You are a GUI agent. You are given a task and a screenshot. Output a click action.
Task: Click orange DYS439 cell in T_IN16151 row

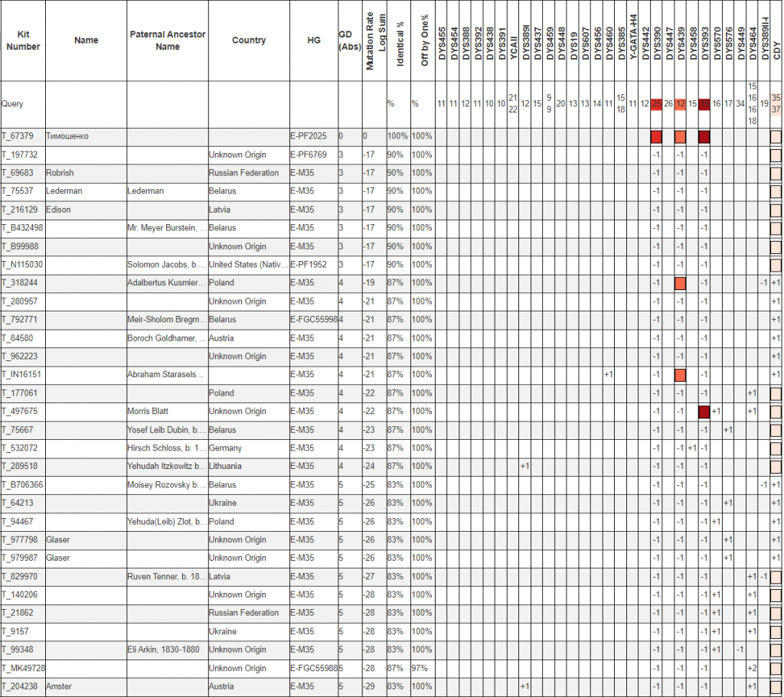(x=680, y=375)
